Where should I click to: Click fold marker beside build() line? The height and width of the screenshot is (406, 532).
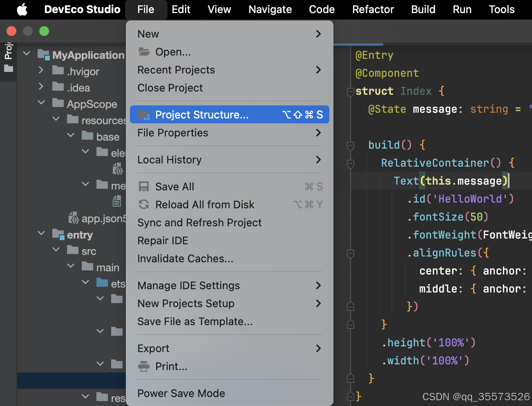(x=350, y=145)
